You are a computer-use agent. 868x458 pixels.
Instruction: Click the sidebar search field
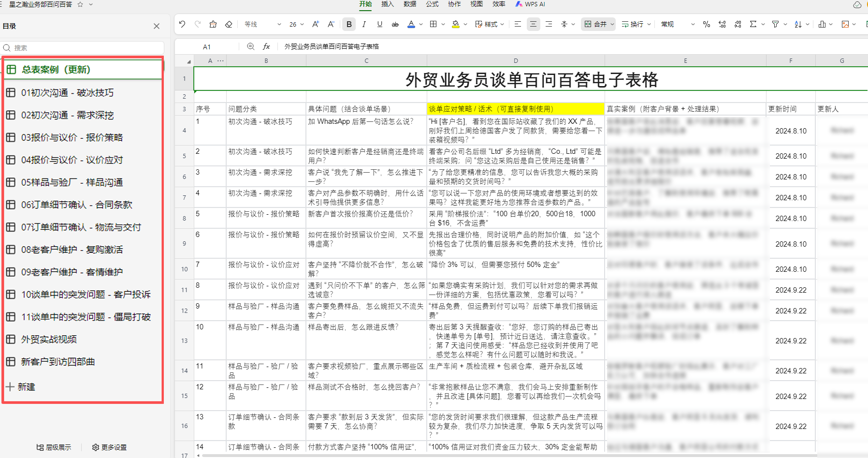click(x=82, y=47)
